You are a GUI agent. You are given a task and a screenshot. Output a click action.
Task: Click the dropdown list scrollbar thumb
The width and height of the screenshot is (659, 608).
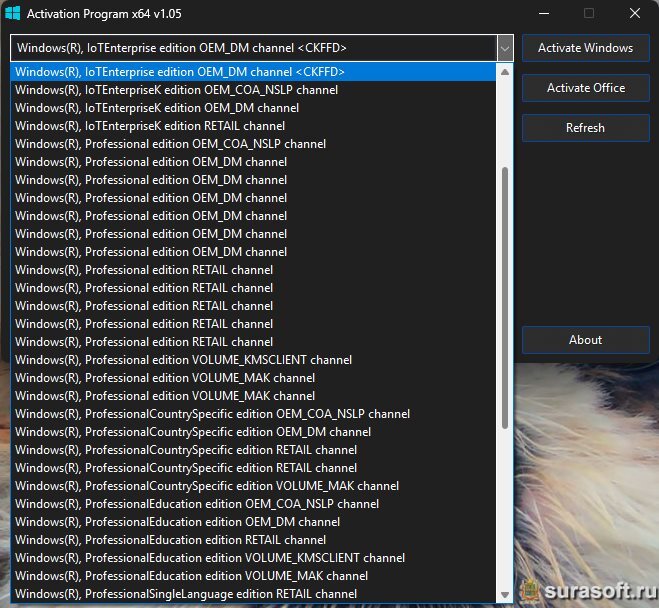click(x=505, y=298)
